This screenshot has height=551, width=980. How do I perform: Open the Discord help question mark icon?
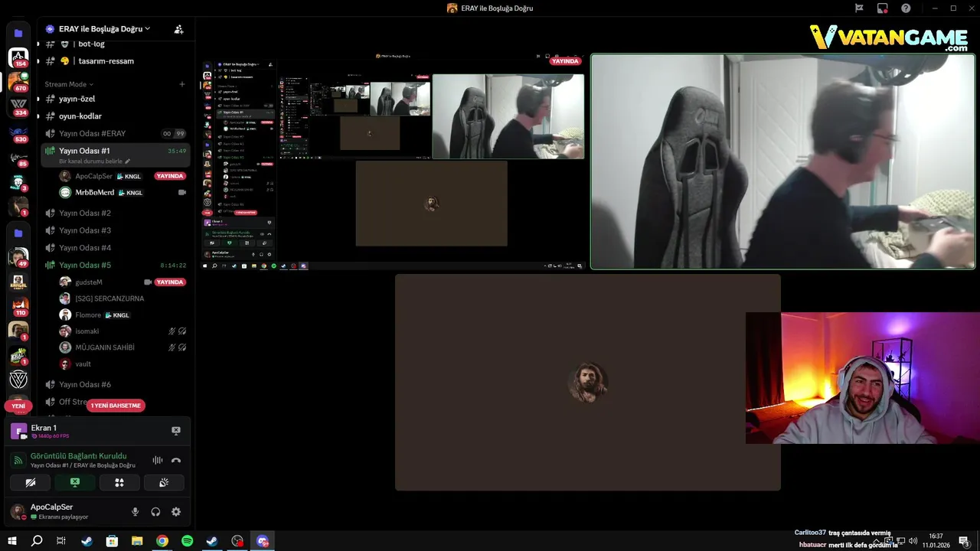906,8
